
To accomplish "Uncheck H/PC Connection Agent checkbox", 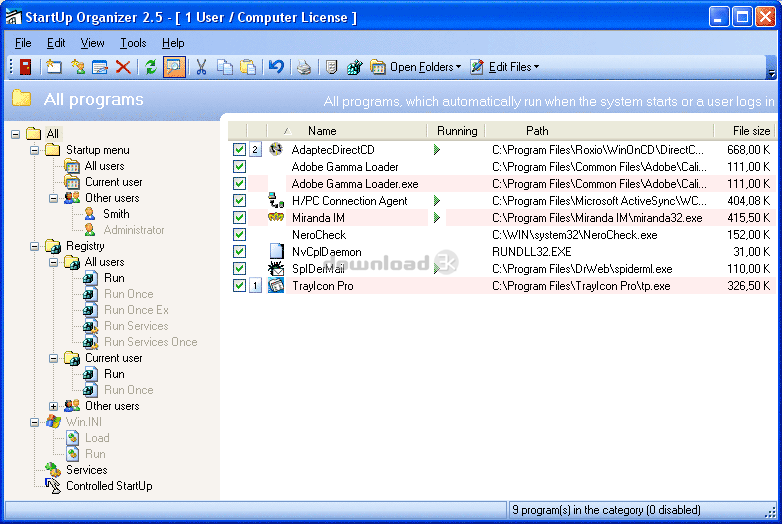I will point(239,200).
